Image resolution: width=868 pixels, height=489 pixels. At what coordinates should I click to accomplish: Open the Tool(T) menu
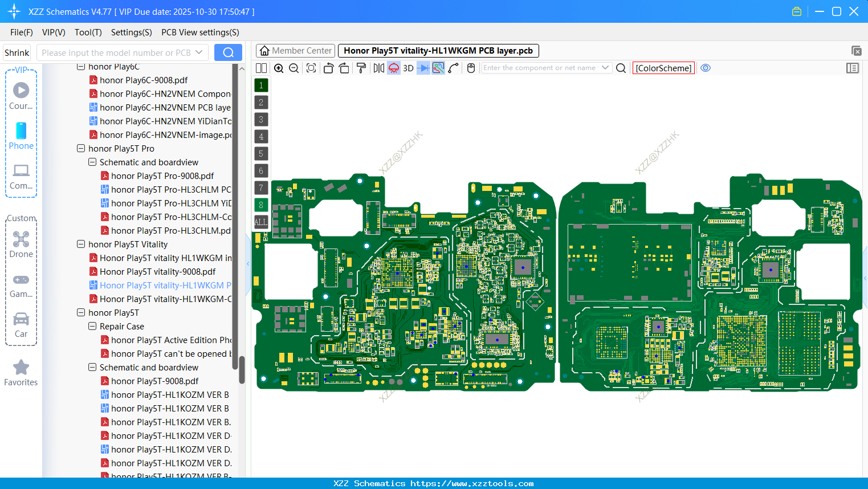[x=88, y=32]
